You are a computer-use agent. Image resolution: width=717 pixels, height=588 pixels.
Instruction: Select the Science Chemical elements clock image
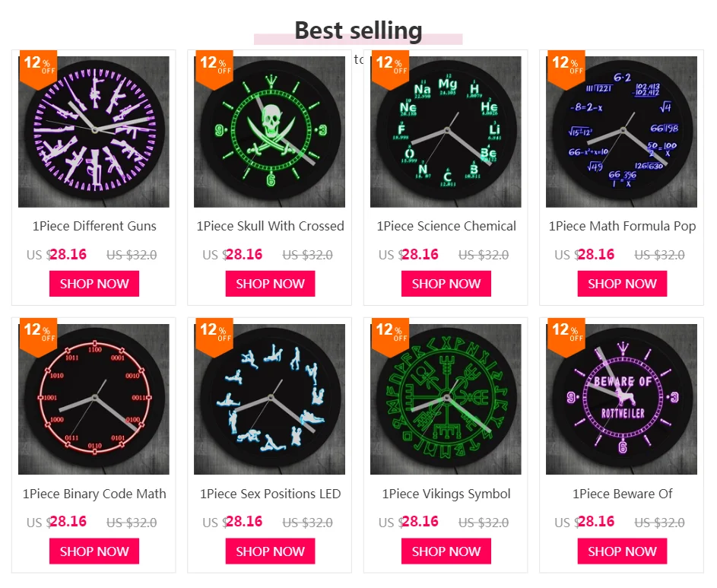[x=446, y=132]
